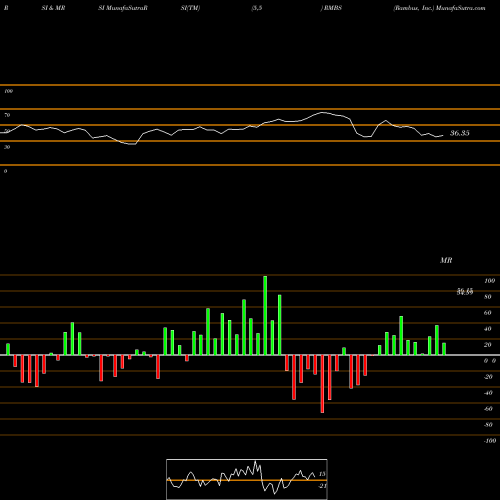Click the "MR" title above the bar chart
This screenshot has height=500, width=500.
pos(446,260)
